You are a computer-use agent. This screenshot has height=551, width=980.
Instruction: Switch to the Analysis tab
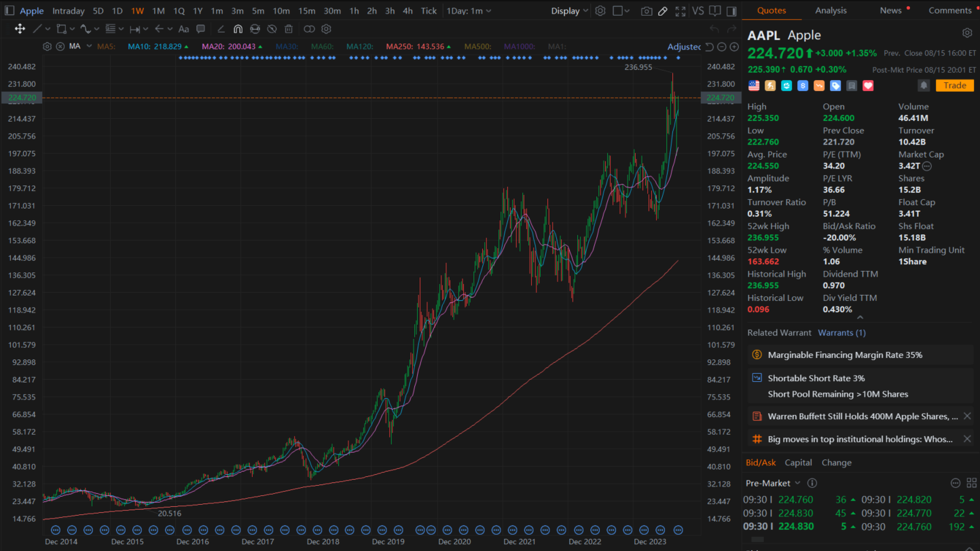click(831, 10)
